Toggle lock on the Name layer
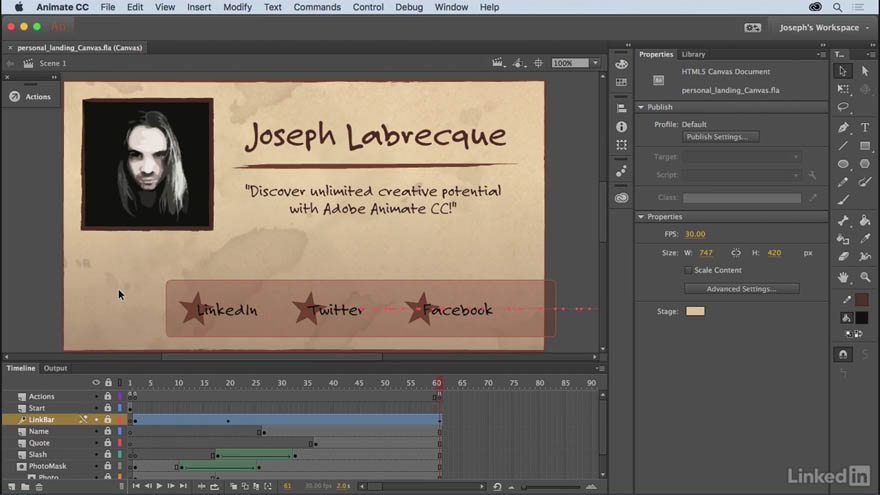The image size is (880, 495). [108, 431]
